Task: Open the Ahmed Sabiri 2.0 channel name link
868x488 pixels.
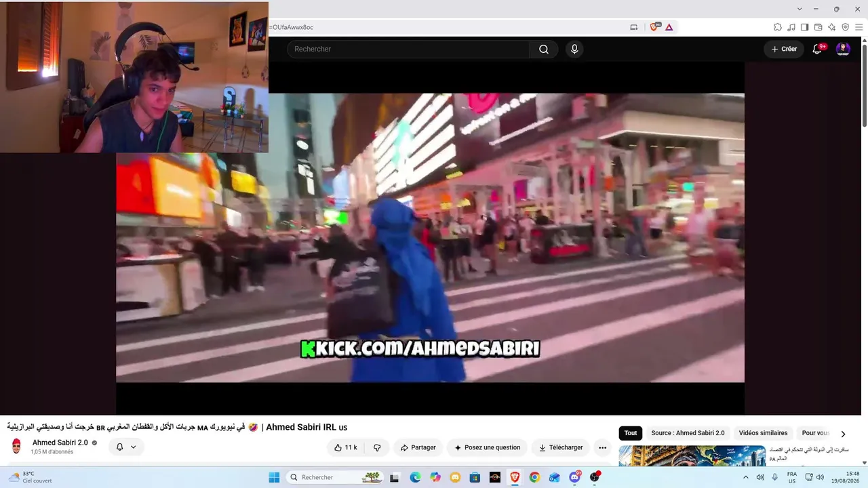Action: (x=60, y=443)
